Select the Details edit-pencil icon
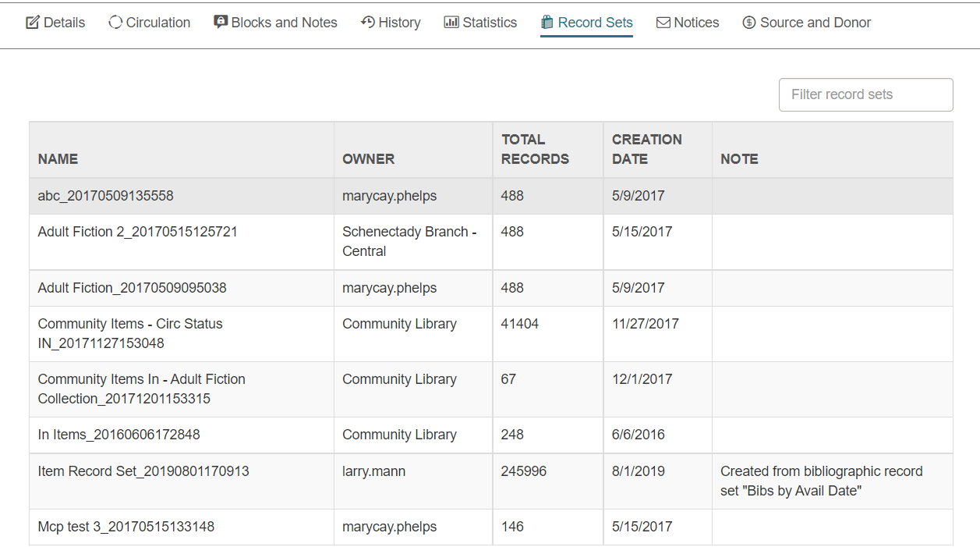 tap(32, 22)
